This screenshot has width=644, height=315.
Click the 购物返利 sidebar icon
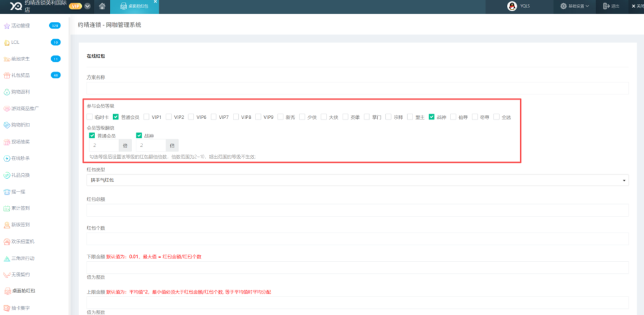point(6,92)
